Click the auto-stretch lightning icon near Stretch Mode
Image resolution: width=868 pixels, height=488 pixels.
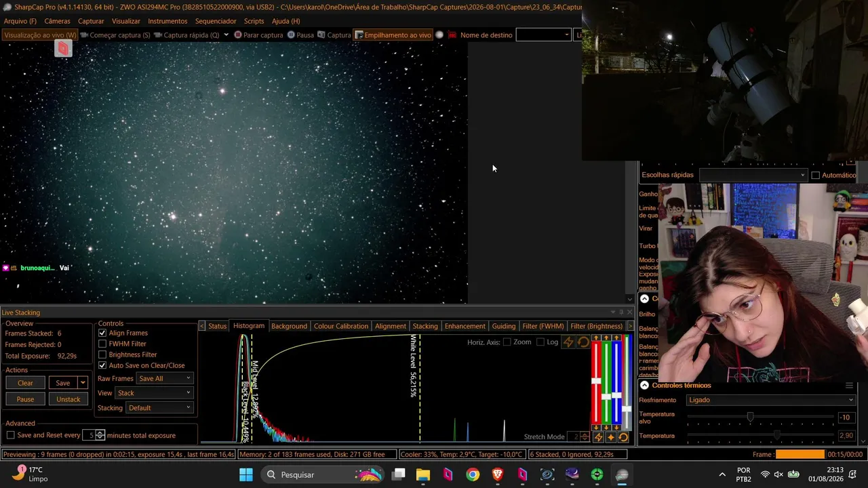pyautogui.click(x=598, y=437)
